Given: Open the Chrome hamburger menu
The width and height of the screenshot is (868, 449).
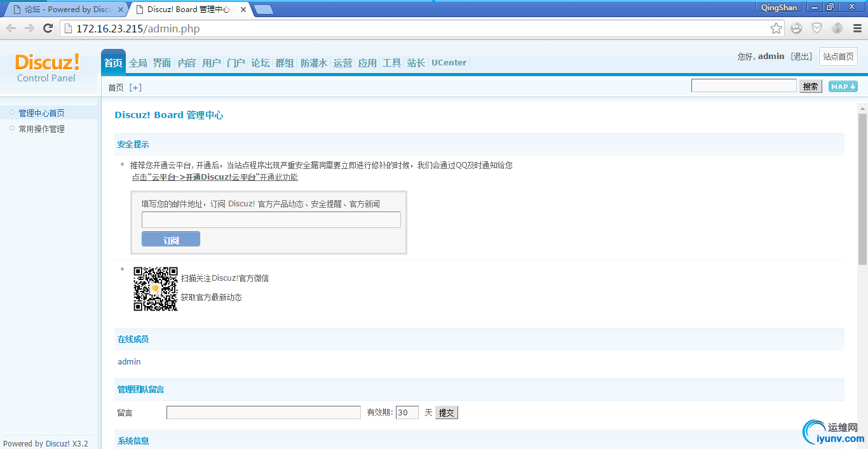Looking at the screenshot, I should (x=857, y=28).
